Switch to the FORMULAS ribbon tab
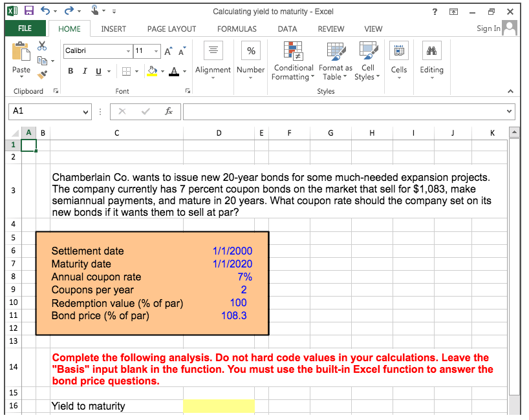The height and width of the screenshot is (420, 529). pyautogui.click(x=237, y=28)
